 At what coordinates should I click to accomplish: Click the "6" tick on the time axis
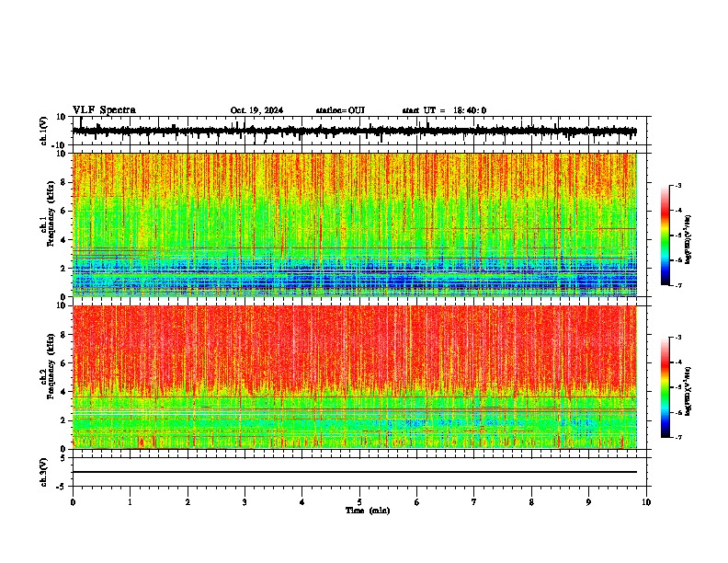(417, 502)
